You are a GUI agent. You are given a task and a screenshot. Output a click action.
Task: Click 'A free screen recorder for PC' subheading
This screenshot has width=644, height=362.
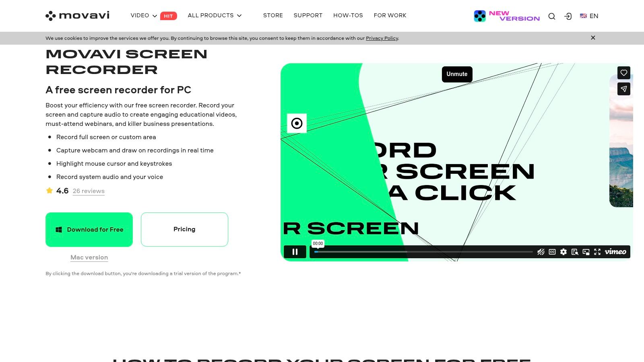click(118, 90)
